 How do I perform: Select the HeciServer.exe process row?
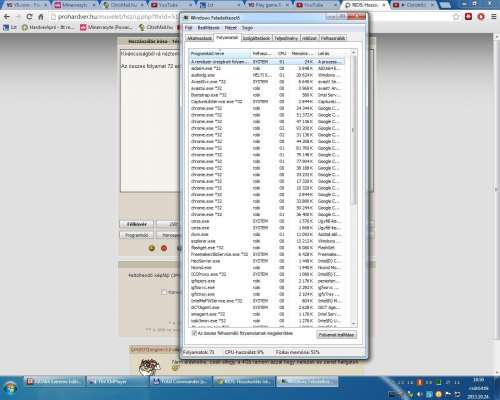[267, 261]
